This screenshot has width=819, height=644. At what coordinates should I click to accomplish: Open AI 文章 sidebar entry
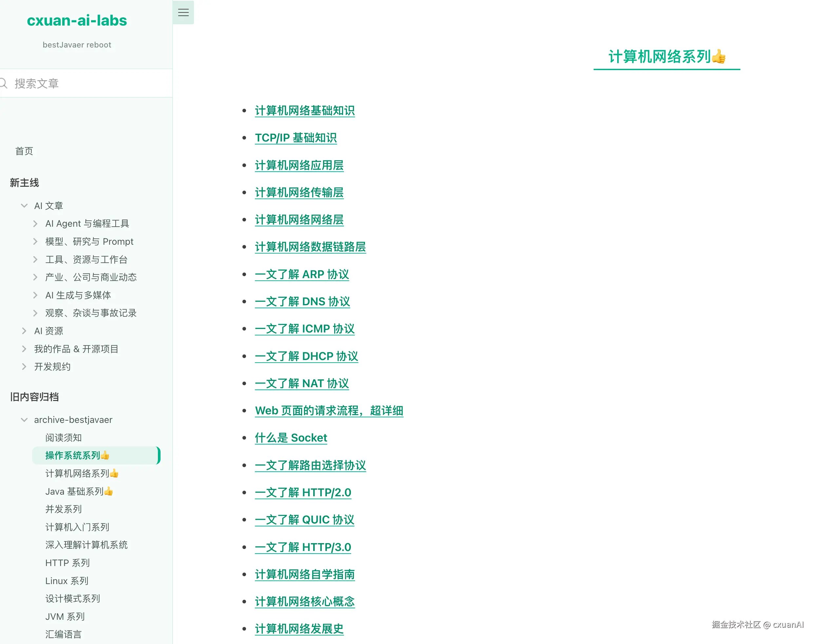48,206
